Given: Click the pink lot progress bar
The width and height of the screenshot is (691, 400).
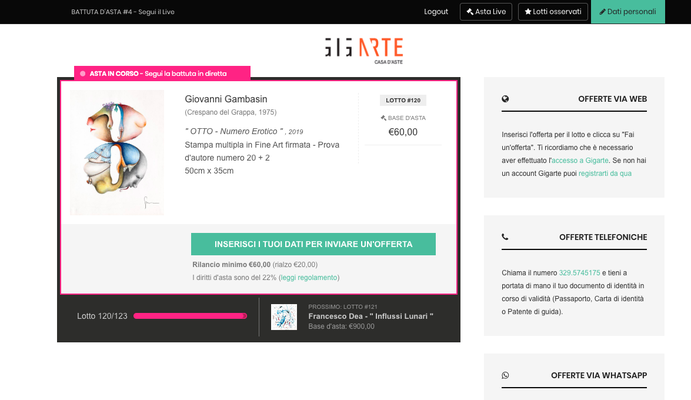Looking at the screenshot, I should [190, 316].
